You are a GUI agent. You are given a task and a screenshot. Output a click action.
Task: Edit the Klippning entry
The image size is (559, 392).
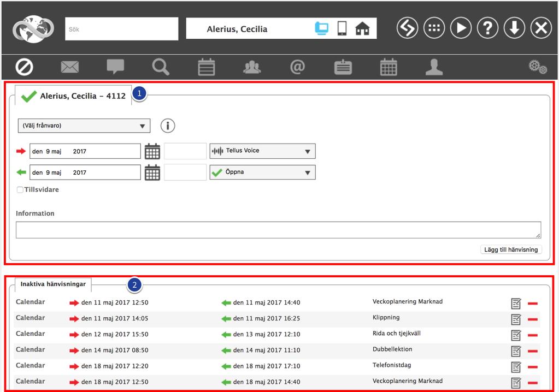point(516,319)
